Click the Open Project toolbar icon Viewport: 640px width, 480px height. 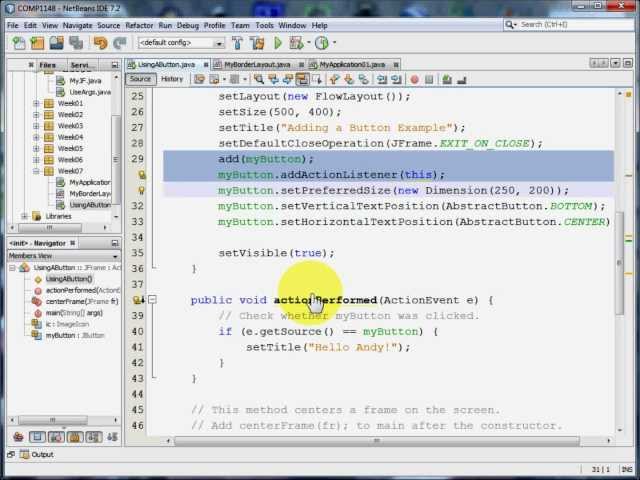tap(56, 43)
